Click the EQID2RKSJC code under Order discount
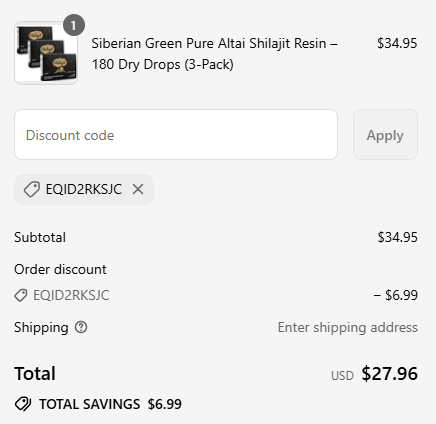436x424 pixels. 71,295
